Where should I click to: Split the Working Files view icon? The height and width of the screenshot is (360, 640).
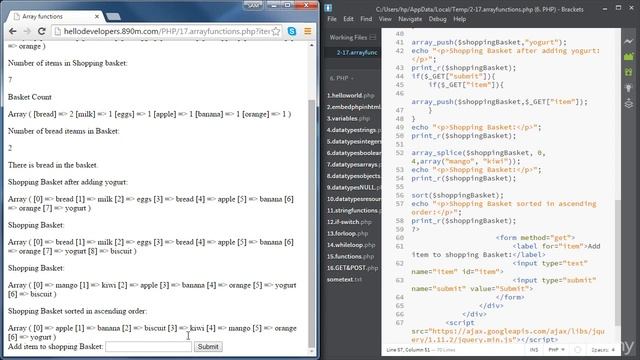[x=373, y=38]
